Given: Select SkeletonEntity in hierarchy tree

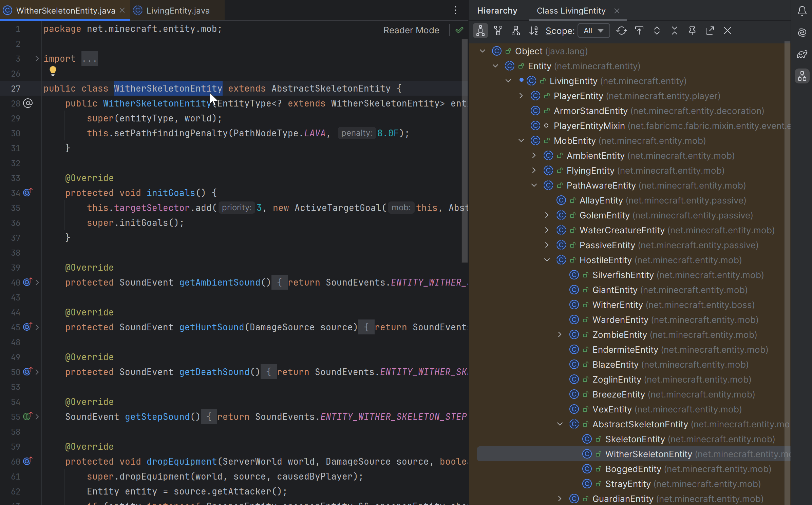Looking at the screenshot, I should tap(635, 439).
